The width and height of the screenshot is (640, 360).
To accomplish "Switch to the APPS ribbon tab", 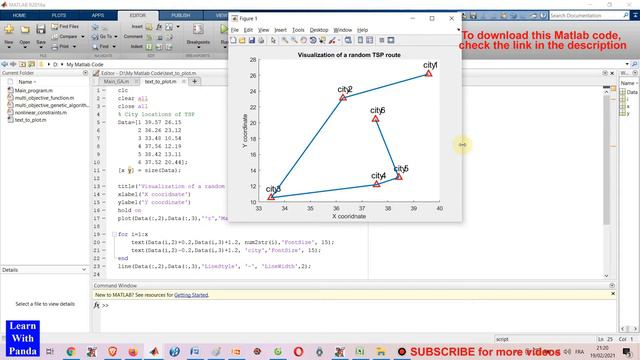I will 98,15.
